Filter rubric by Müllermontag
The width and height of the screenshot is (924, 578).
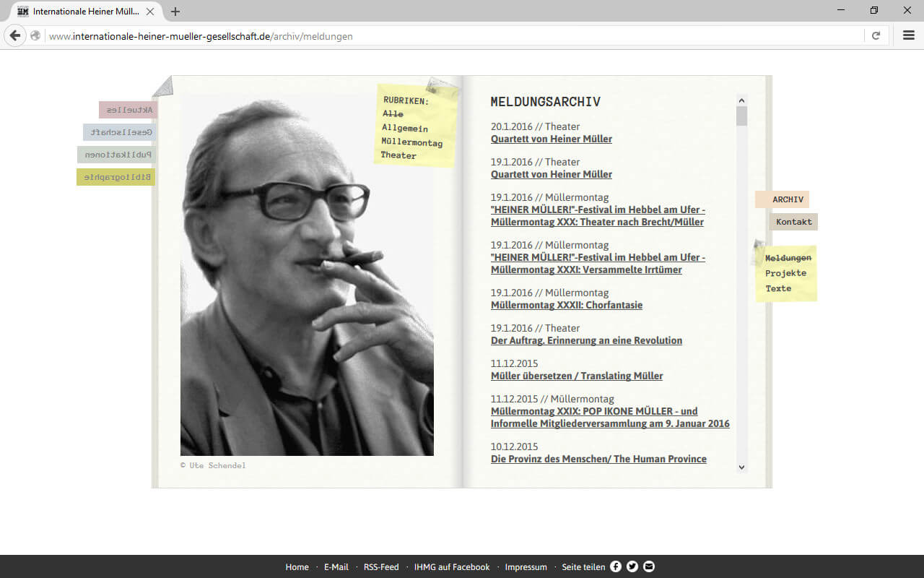[412, 142]
